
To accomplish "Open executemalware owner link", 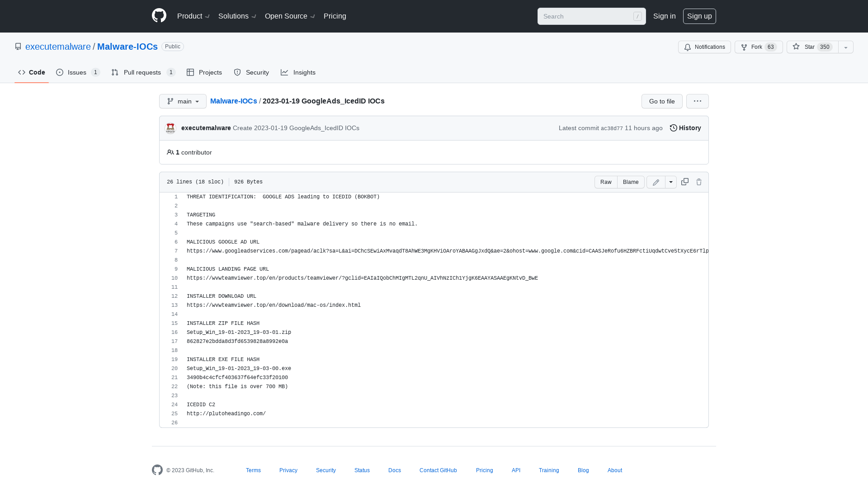I will pos(58,47).
